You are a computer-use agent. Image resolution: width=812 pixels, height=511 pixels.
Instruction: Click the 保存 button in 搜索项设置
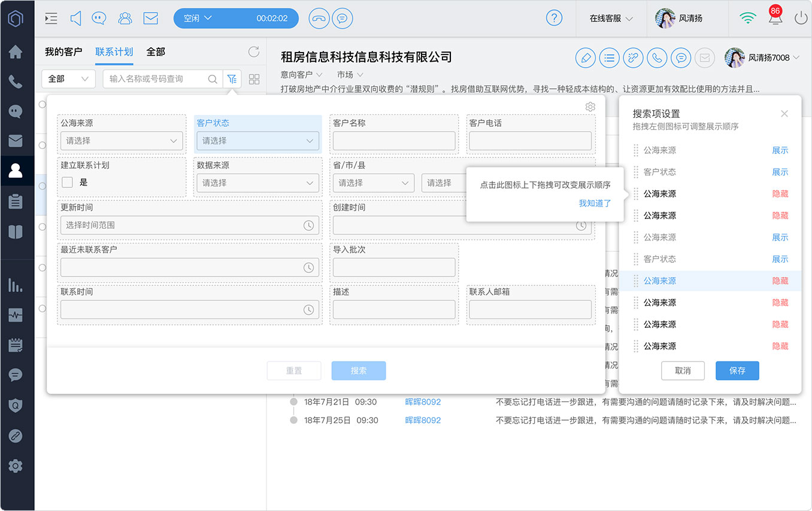[737, 371]
